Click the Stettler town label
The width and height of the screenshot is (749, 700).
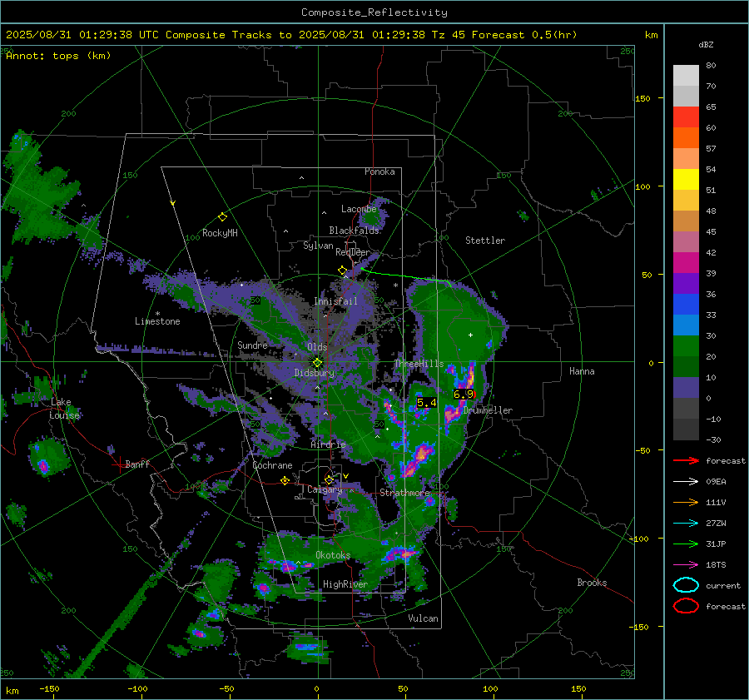click(x=485, y=241)
